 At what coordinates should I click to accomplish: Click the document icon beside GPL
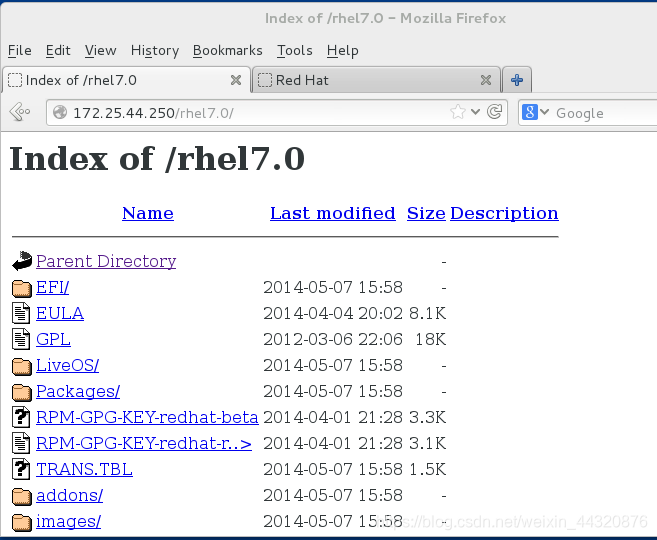(21, 339)
